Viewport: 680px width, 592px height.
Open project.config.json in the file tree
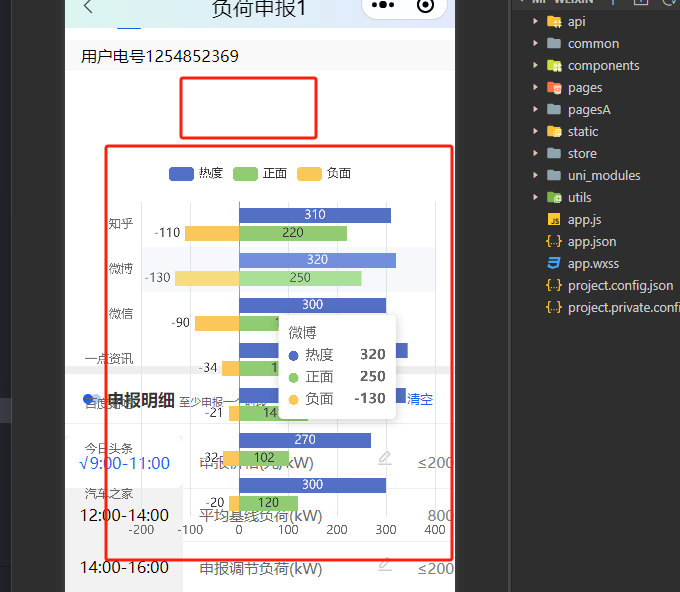(621, 285)
